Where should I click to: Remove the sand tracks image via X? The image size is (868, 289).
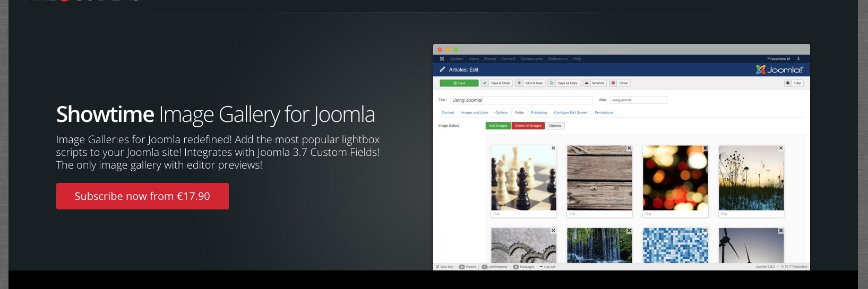(x=553, y=231)
